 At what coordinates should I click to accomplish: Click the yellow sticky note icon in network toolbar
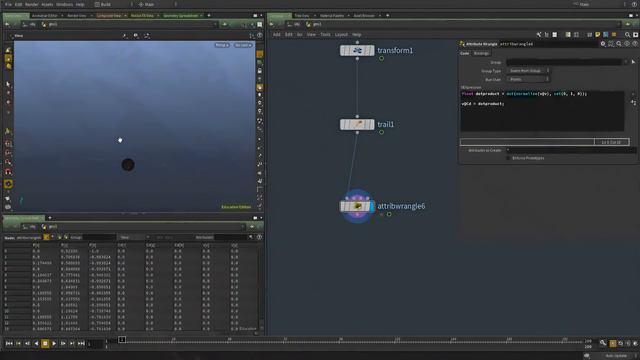click(x=598, y=35)
